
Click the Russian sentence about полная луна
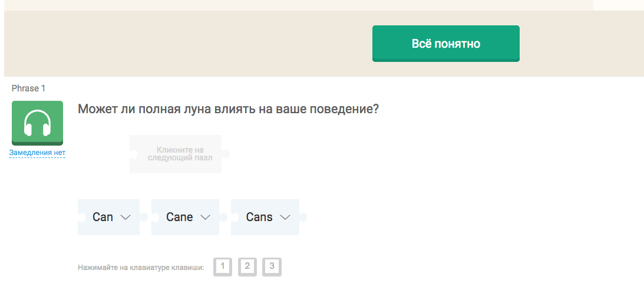coord(228,109)
